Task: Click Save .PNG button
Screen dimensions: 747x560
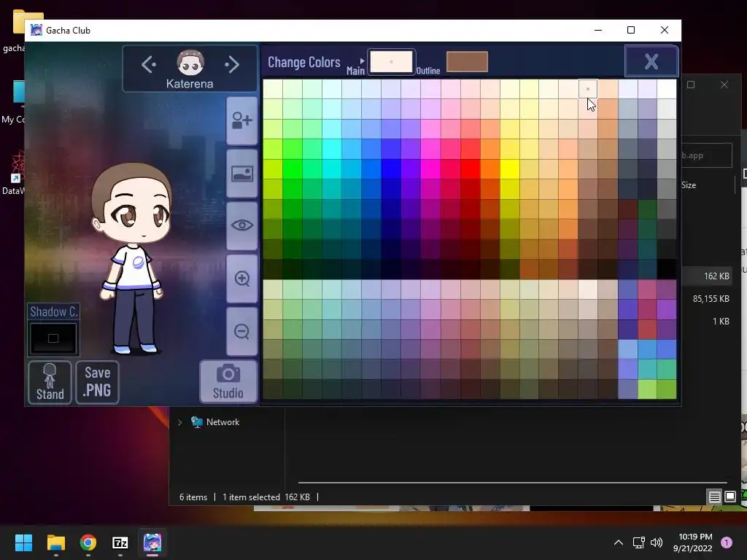Action: [x=97, y=382]
